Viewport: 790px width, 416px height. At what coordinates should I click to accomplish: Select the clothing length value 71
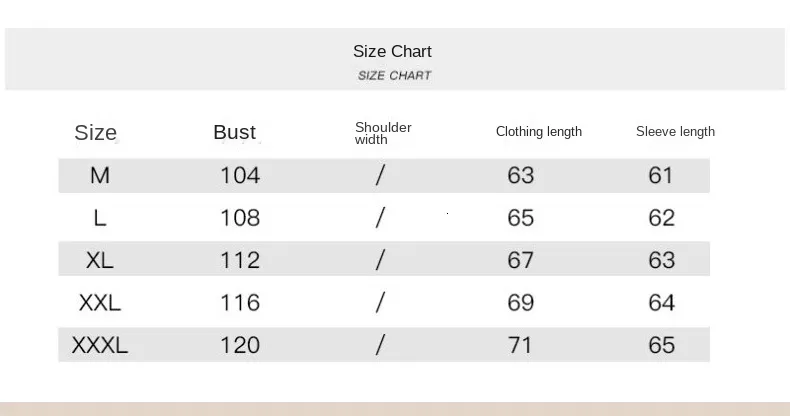coord(521,346)
